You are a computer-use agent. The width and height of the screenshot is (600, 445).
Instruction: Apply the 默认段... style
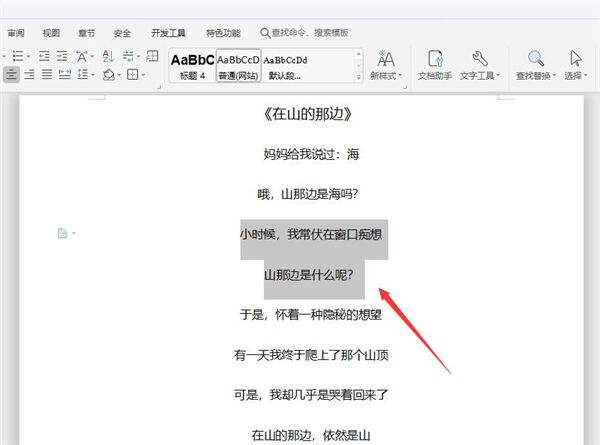(x=285, y=65)
